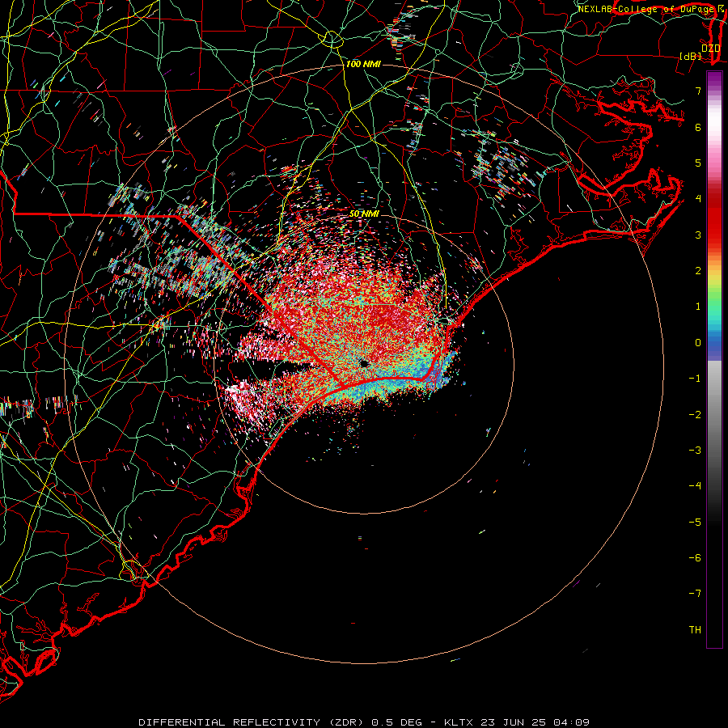Click the '7' value on the color scale
Image resolution: width=728 pixels, height=728 pixels.
click(698, 91)
